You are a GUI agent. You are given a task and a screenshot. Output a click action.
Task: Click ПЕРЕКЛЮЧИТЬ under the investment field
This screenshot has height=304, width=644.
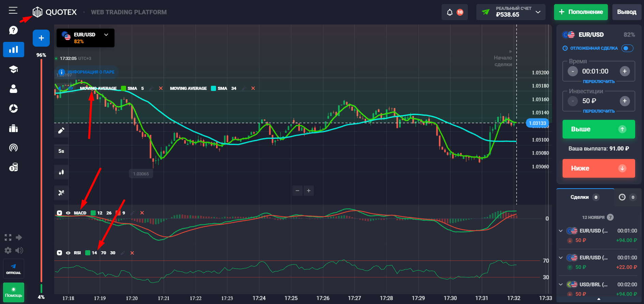(599, 111)
